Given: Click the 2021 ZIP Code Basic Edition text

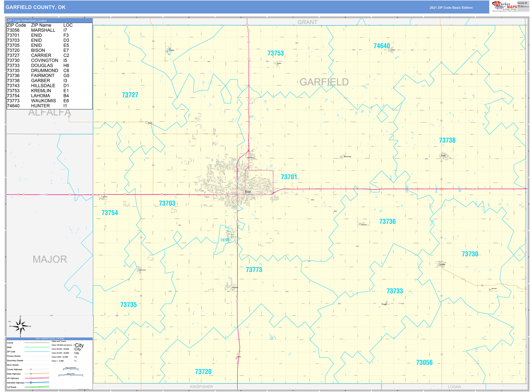Looking at the screenshot, I should (x=451, y=8).
